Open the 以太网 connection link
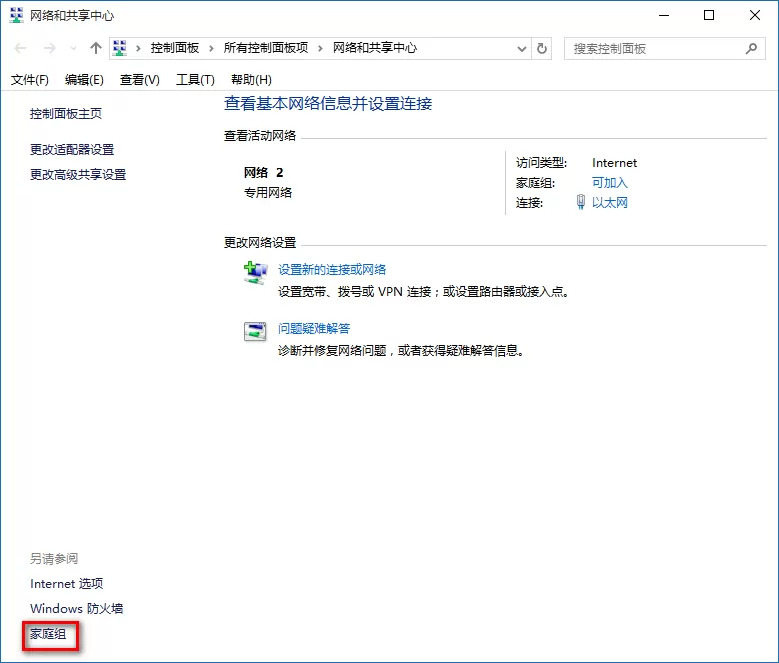 (x=610, y=203)
